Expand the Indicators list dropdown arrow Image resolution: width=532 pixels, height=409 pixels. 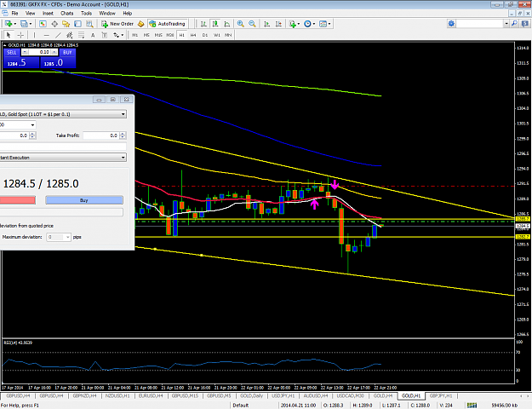(299, 24)
